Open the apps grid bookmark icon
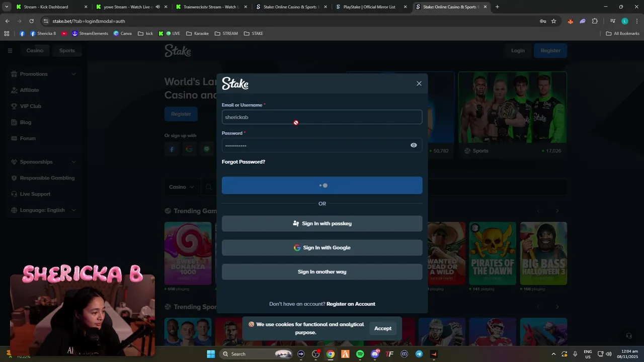This screenshot has height=362, width=644. [7, 34]
